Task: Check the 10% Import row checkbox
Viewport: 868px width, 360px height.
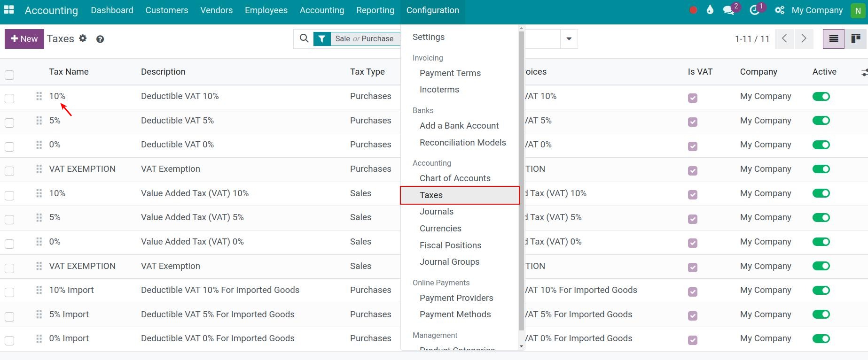Action: (9, 292)
